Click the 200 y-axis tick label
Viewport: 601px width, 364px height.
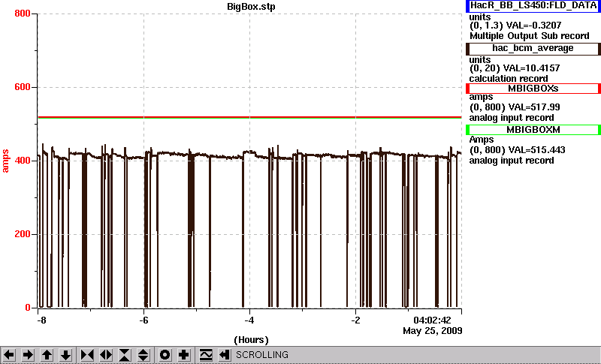click(x=23, y=234)
